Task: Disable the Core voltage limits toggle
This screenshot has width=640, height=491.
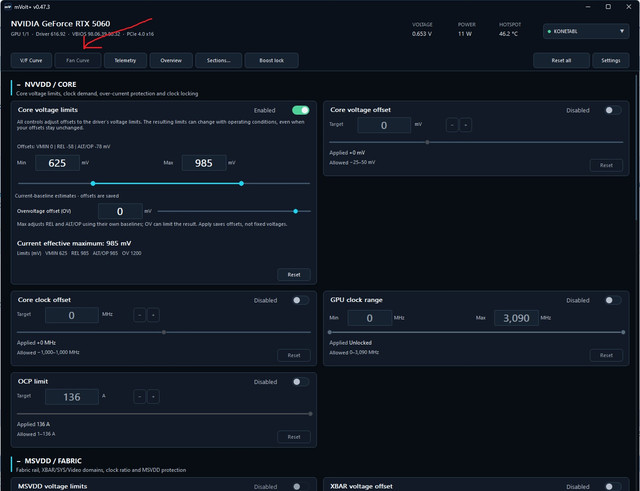Action: point(301,110)
